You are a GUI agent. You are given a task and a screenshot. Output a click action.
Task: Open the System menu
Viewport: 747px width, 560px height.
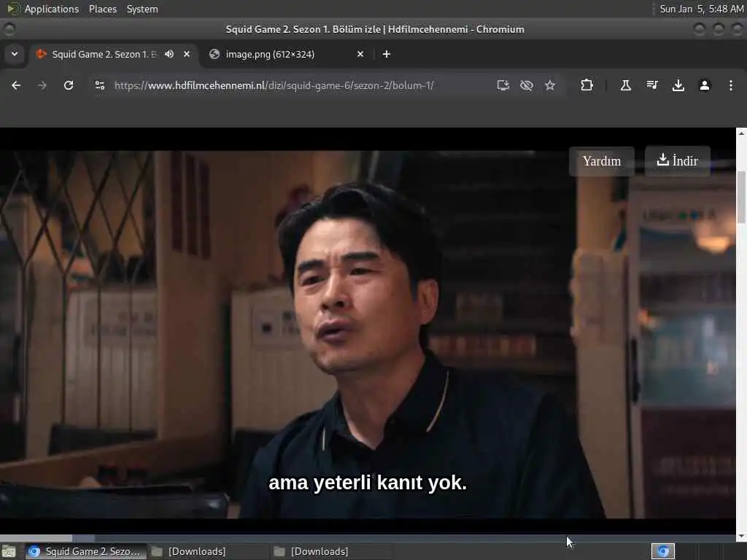coord(142,9)
